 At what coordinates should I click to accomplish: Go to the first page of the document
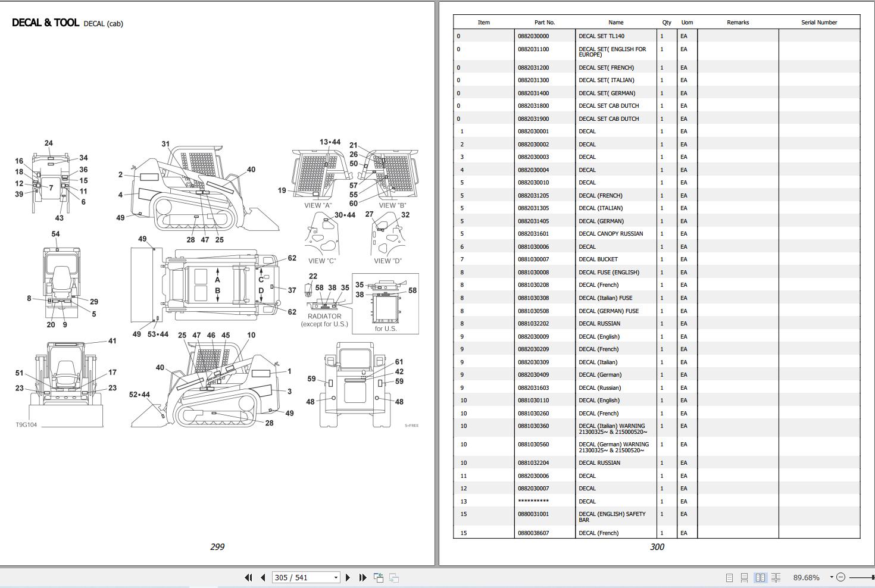click(248, 577)
